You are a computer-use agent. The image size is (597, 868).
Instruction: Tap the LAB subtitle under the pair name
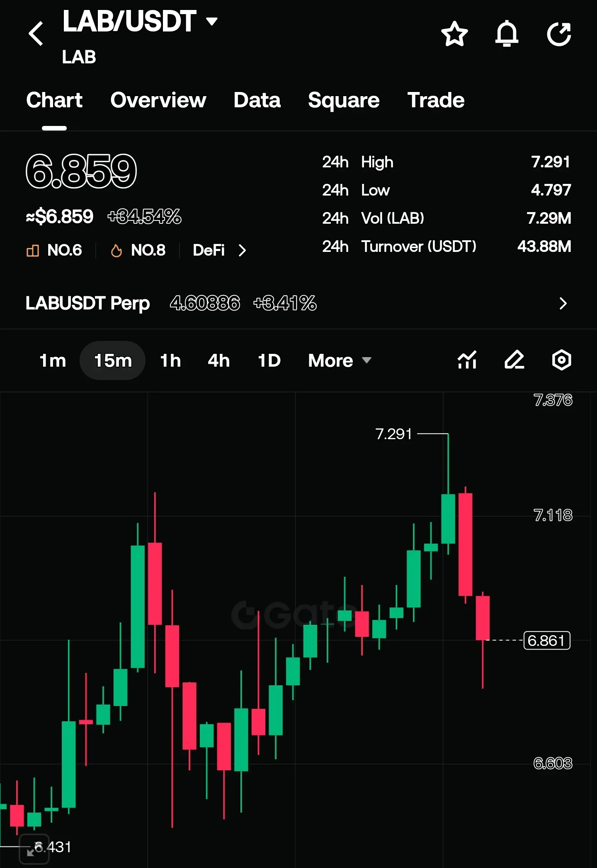point(79,57)
